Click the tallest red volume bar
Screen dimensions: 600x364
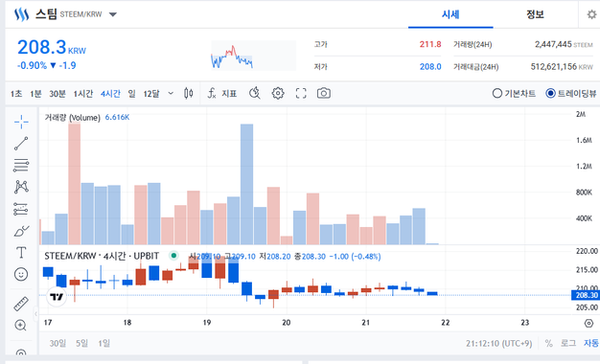coord(74,184)
